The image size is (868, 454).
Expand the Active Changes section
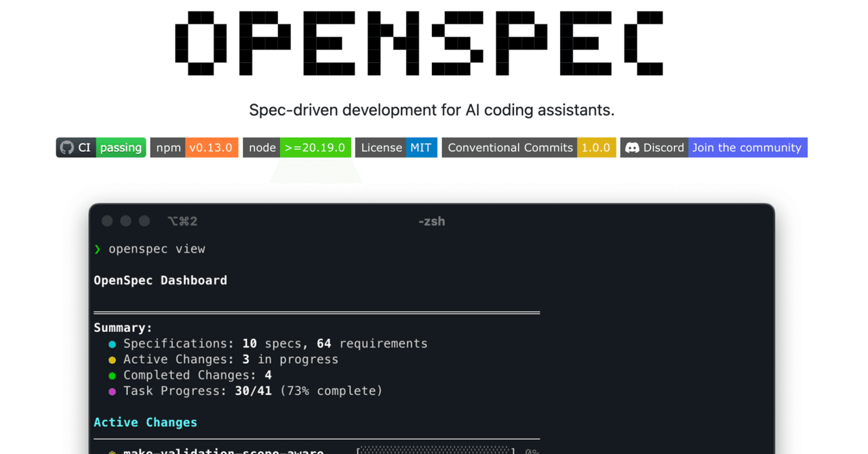(x=146, y=421)
